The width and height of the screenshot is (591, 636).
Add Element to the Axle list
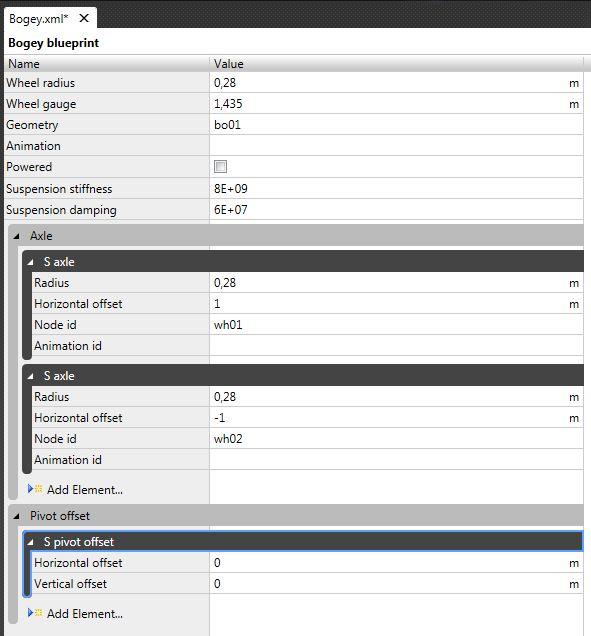tap(85, 490)
